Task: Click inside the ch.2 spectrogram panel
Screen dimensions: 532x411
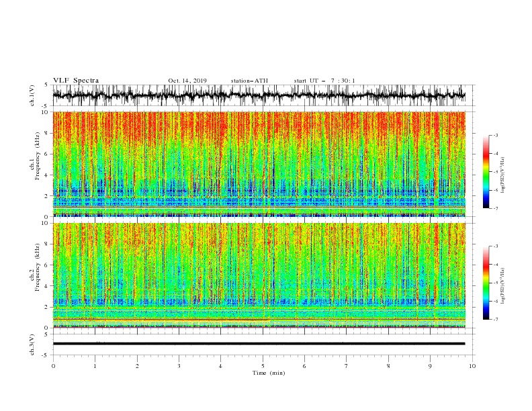Action: pos(259,275)
